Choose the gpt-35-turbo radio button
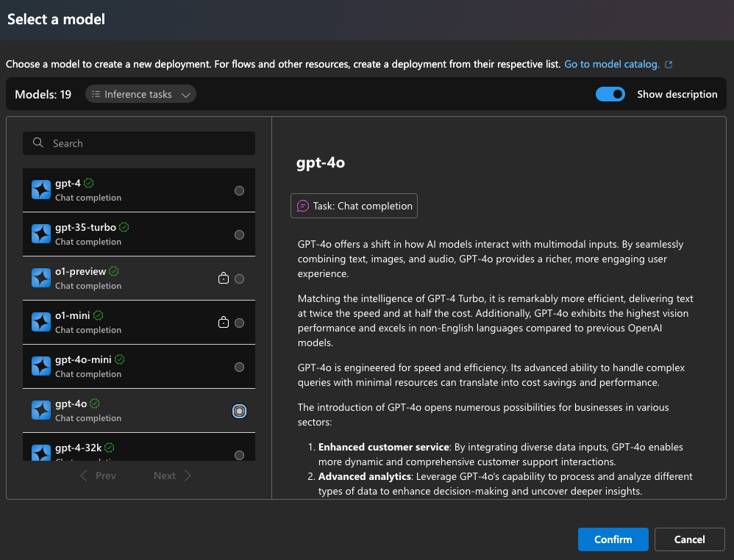The image size is (734, 560). [x=239, y=234]
